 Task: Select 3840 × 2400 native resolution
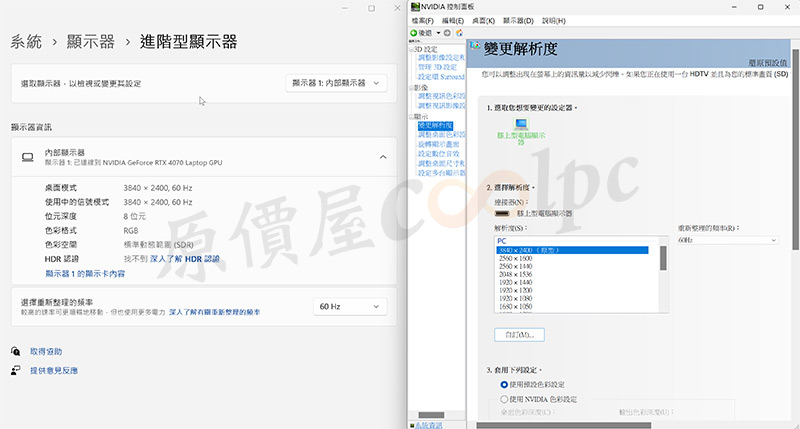pyautogui.click(x=572, y=250)
